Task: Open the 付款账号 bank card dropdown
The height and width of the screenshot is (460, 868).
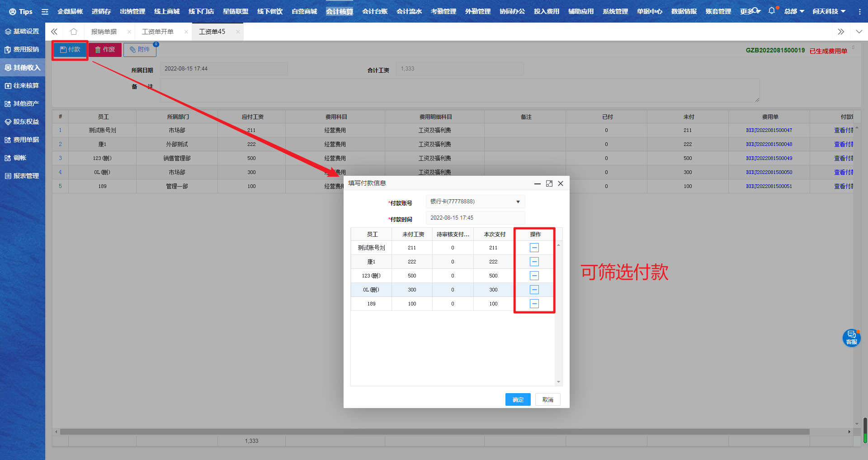Action: tap(475, 202)
